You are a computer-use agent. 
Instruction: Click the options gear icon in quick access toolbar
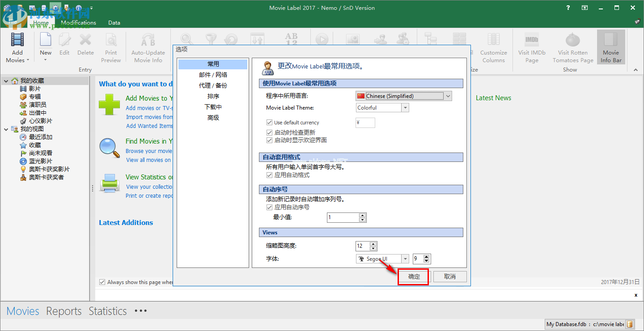click(55, 8)
